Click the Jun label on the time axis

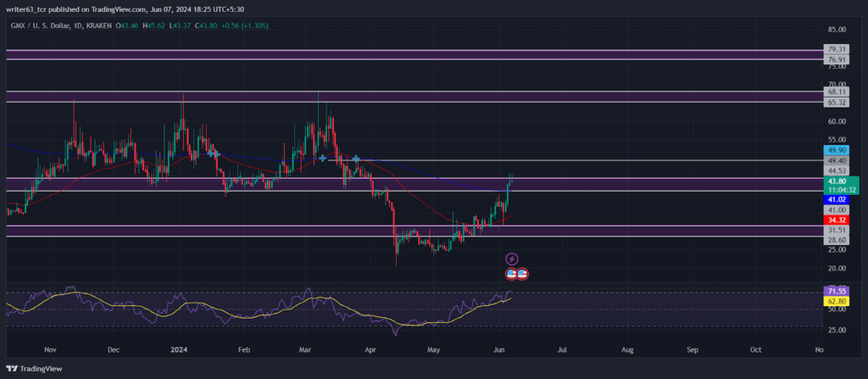point(498,350)
